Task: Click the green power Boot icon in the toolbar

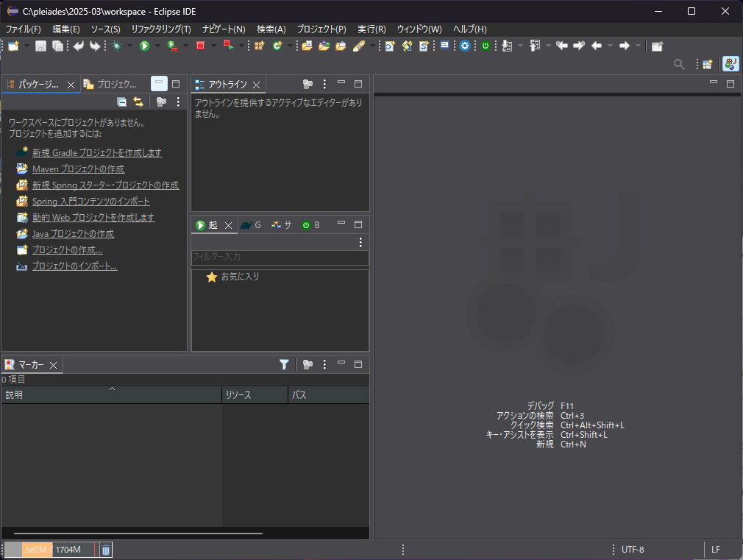Action: pyautogui.click(x=486, y=46)
